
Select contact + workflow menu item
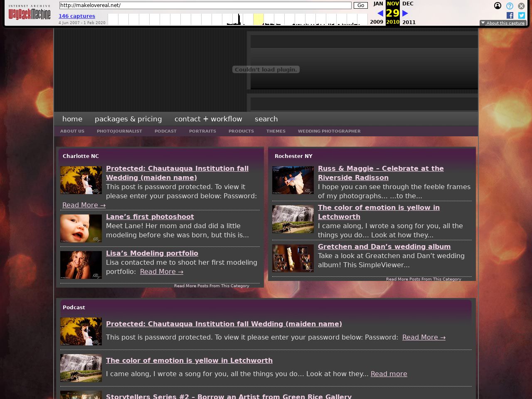[x=208, y=119]
